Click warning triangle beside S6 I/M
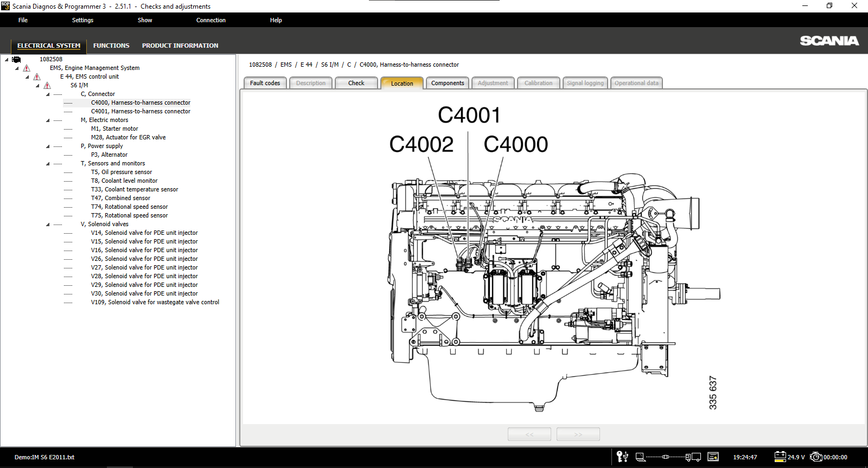 coord(47,86)
